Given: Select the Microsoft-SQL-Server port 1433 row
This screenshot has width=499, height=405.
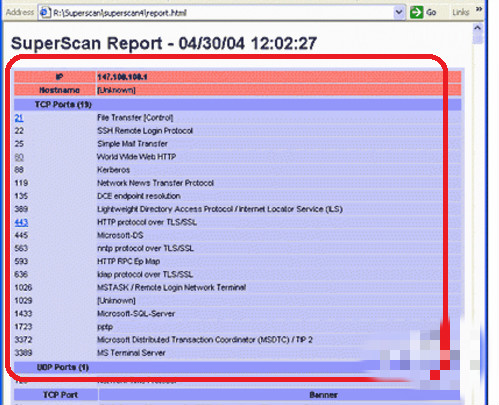Looking at the screenshot, I should 238,314.
